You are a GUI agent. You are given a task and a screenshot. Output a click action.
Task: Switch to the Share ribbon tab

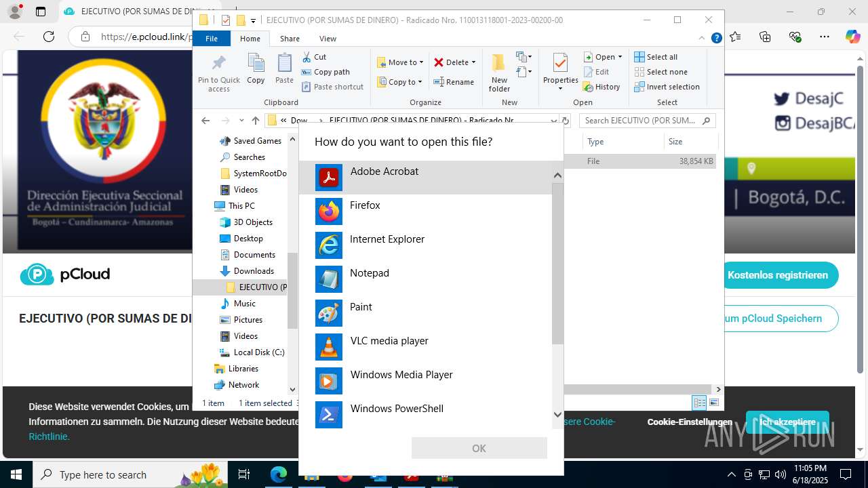pyautogui.click(x=290, y=39)
